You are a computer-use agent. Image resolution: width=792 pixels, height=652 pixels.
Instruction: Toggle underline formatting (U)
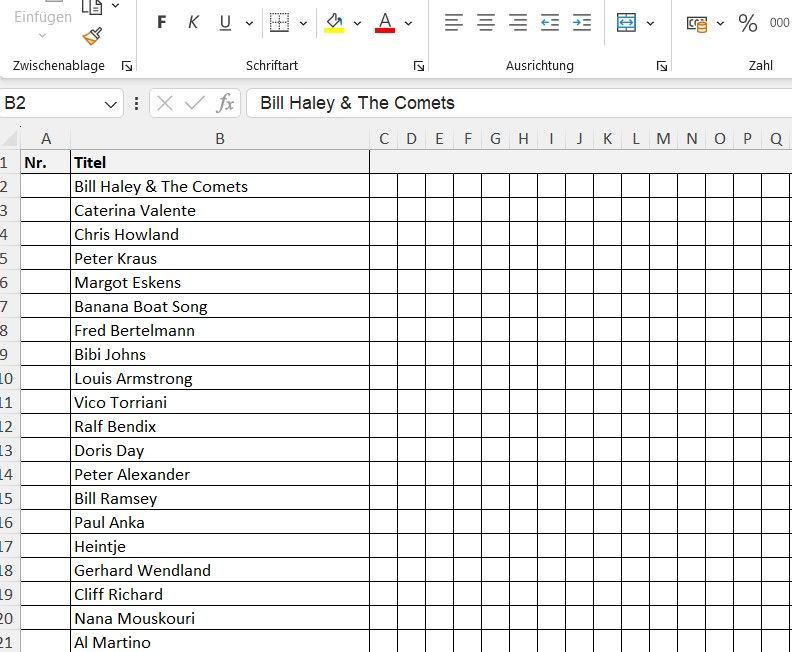click(x=225, y=22)
